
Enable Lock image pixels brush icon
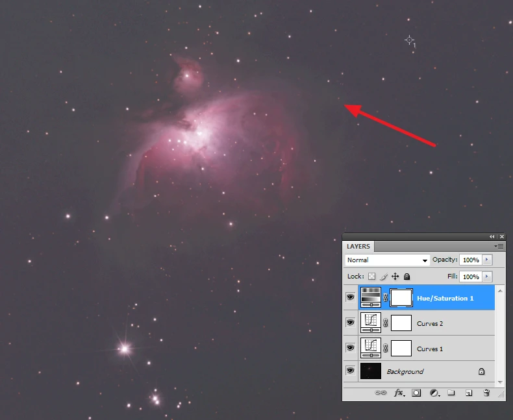tap(384, 277)
